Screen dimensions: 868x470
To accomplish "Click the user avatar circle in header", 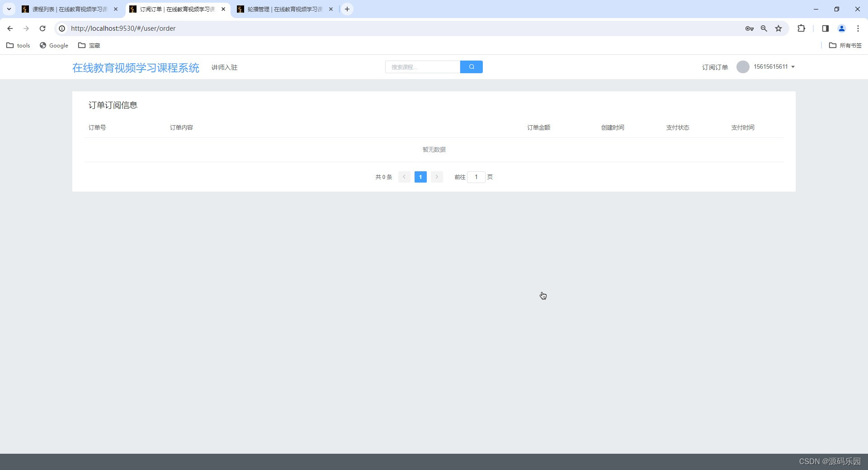I will [743, 66].
